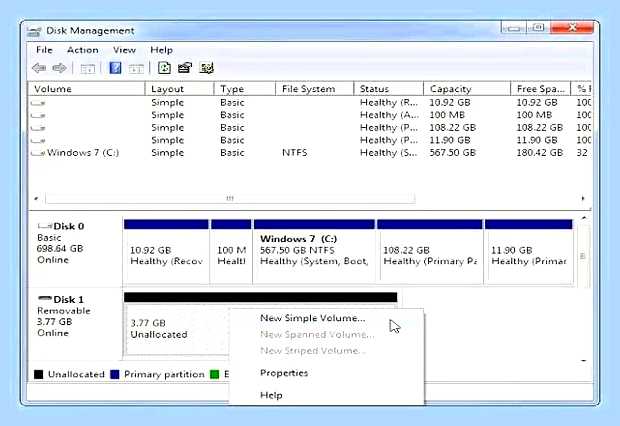Sort by the Status column header

[x=389, y=89]
